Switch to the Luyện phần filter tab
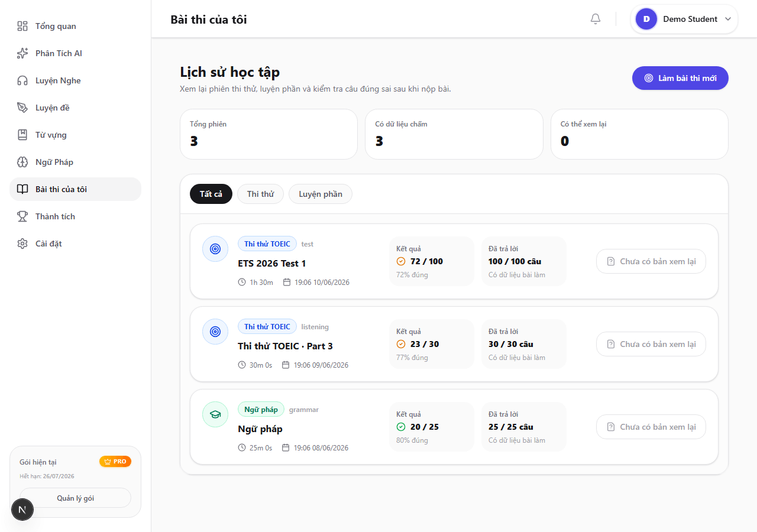This screenshot has height=532, width=757. [x=321, y=194]
